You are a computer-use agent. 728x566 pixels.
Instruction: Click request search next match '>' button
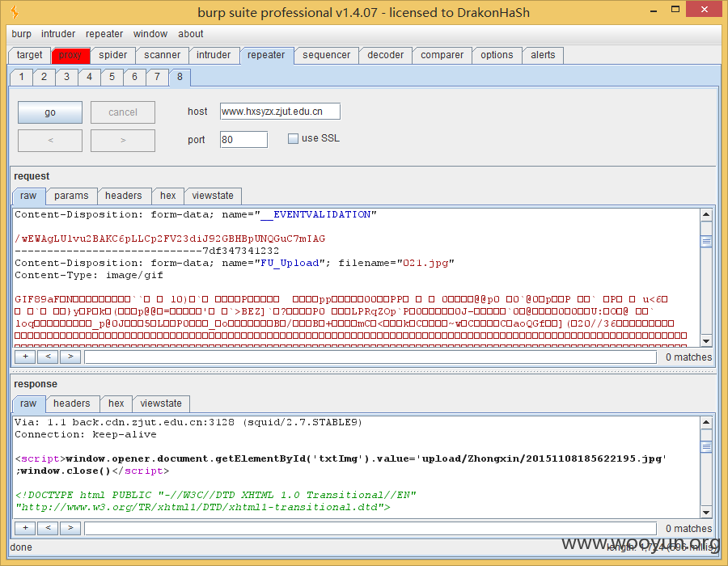[x=70, y=357]
